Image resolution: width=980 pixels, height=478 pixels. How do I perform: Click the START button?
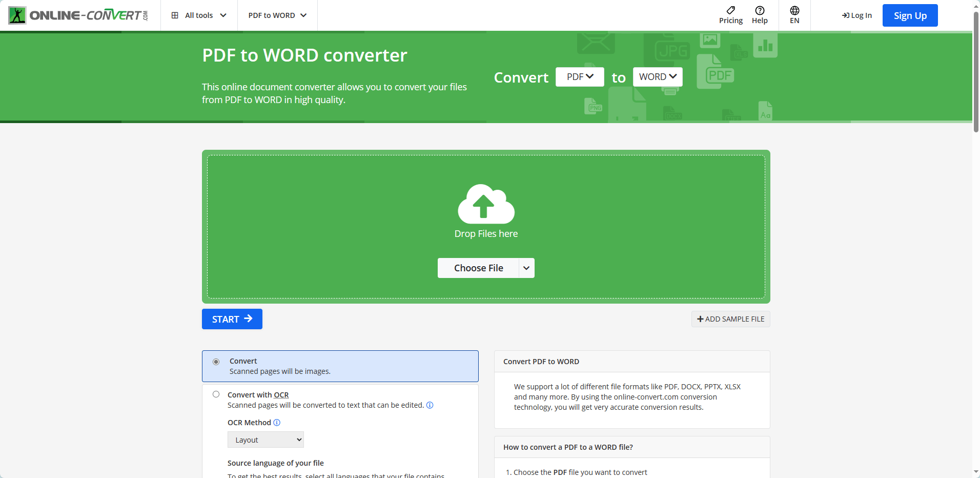[232, 319]
